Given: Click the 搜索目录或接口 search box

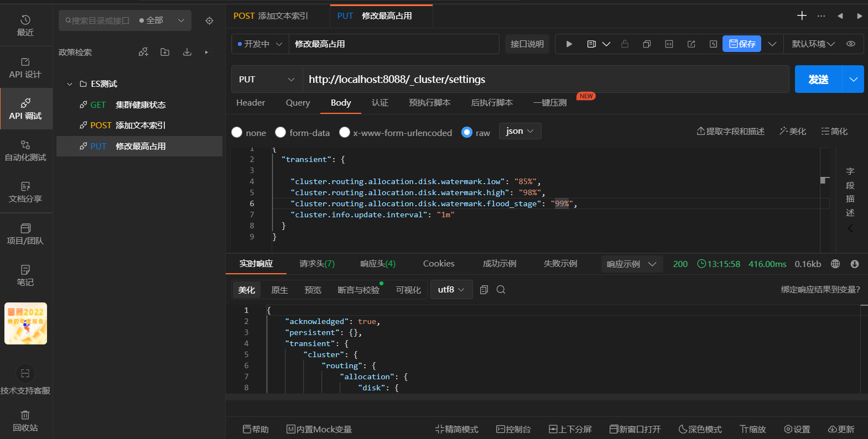Looking at the screenshot, I should click(x=97, y=20).
